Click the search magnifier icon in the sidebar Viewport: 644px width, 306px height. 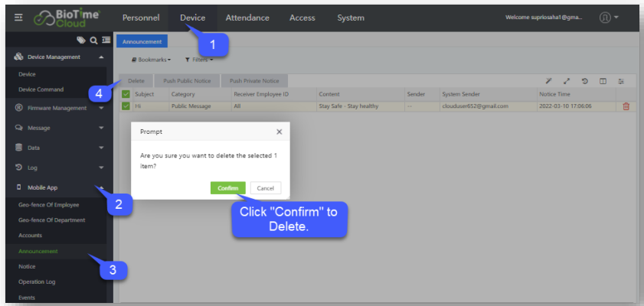coord(93,41)
